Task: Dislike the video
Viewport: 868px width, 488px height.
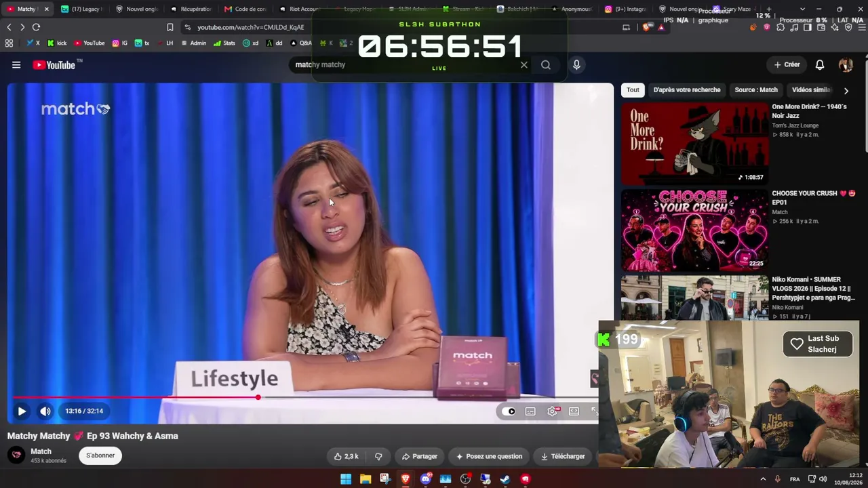Action: coord(378,456)
